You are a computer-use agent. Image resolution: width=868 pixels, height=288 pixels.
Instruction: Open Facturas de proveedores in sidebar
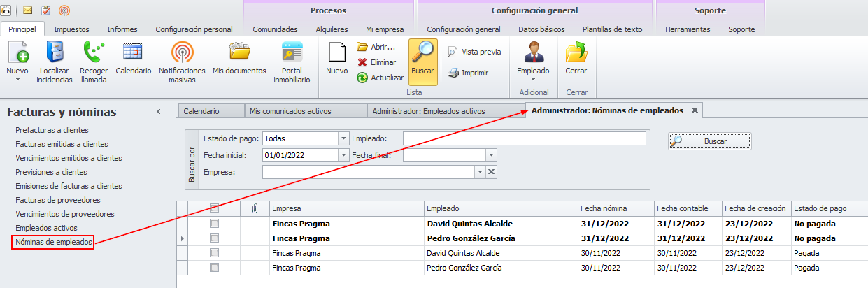coord(59,200)
